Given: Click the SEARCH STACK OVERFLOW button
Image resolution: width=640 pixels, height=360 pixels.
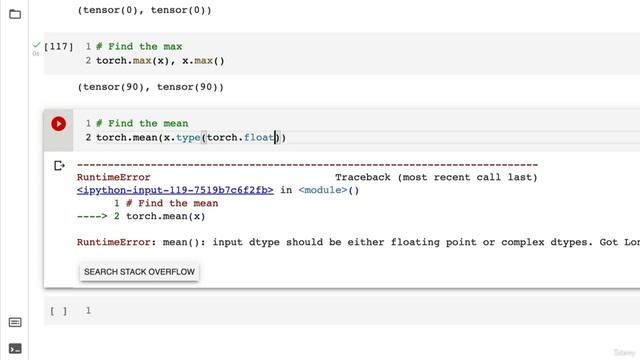Looking at the screenshot, I should coord(139,272).
